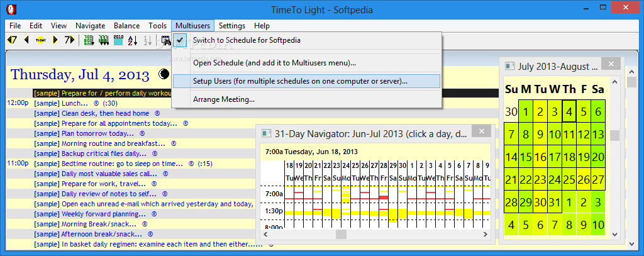Open Afternoon break/snack item
The width and height of the screenshot is (644, 256).
pos(88,234)
